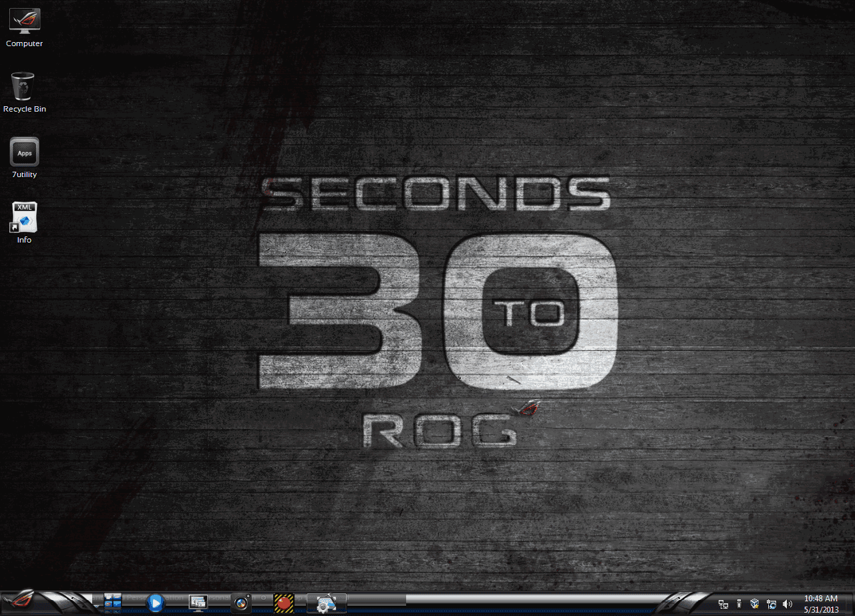This screenshot has width=855, height=616.
Task: Select the Info XML shortcut
Action: 24,223
